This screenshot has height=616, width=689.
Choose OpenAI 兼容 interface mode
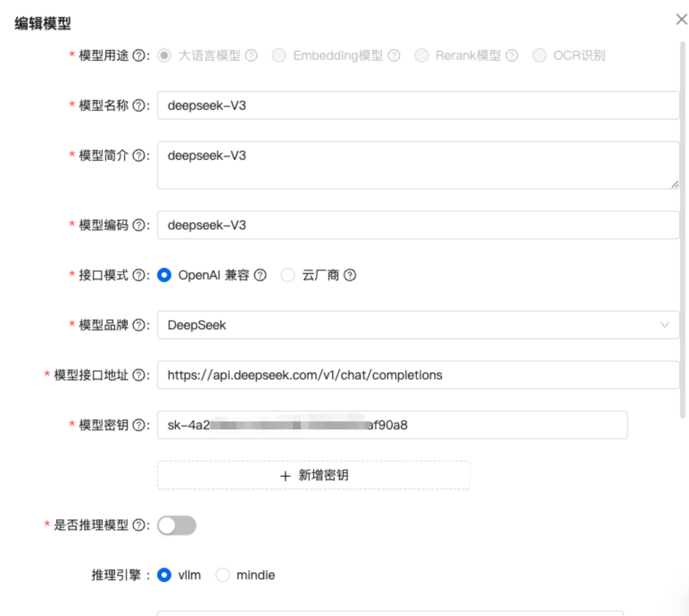(x=164, y=275)
